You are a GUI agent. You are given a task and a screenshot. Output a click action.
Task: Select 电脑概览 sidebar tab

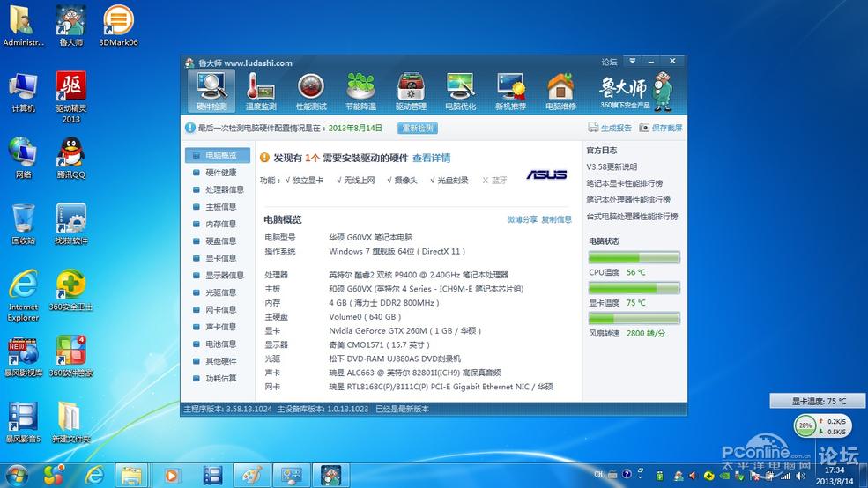[x=218, y=156]
